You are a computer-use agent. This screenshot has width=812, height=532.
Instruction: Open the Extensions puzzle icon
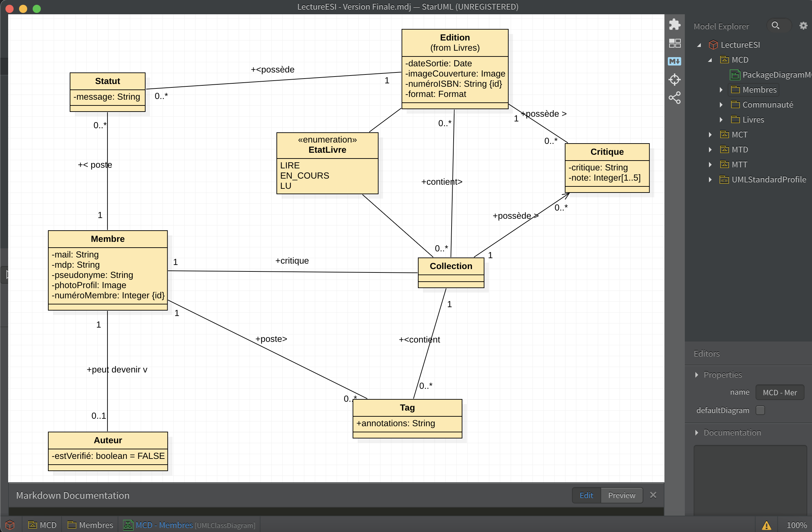coord(675,24)
